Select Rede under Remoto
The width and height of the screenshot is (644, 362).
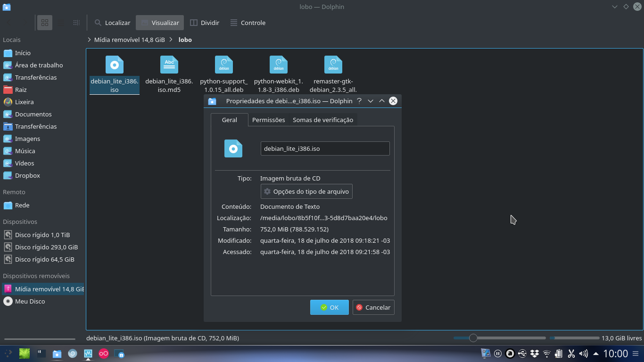tap(22, 205)
